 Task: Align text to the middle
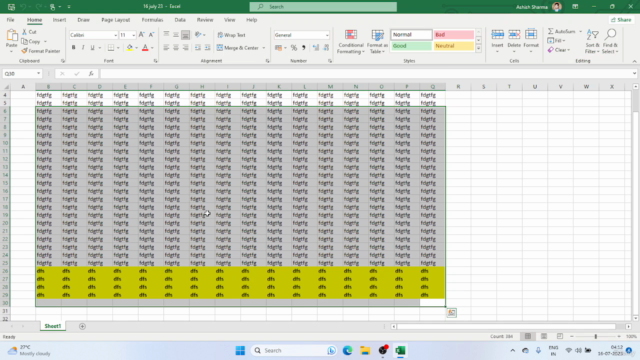[176, 35]
